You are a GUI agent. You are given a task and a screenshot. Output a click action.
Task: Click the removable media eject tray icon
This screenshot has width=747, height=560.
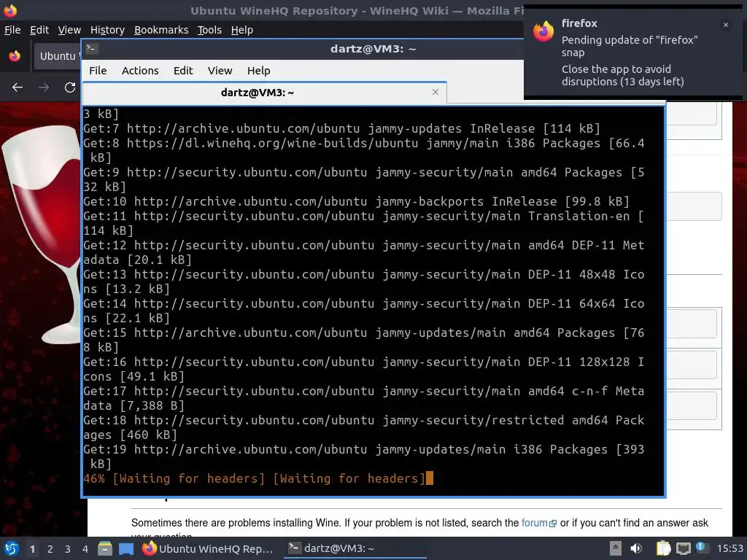coord(616,548)
